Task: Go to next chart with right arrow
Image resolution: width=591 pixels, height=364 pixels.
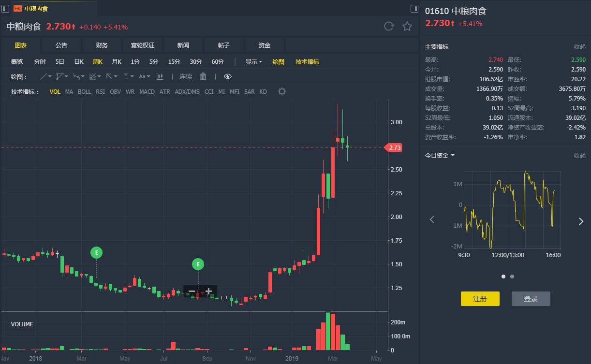Action: point(581,221)
